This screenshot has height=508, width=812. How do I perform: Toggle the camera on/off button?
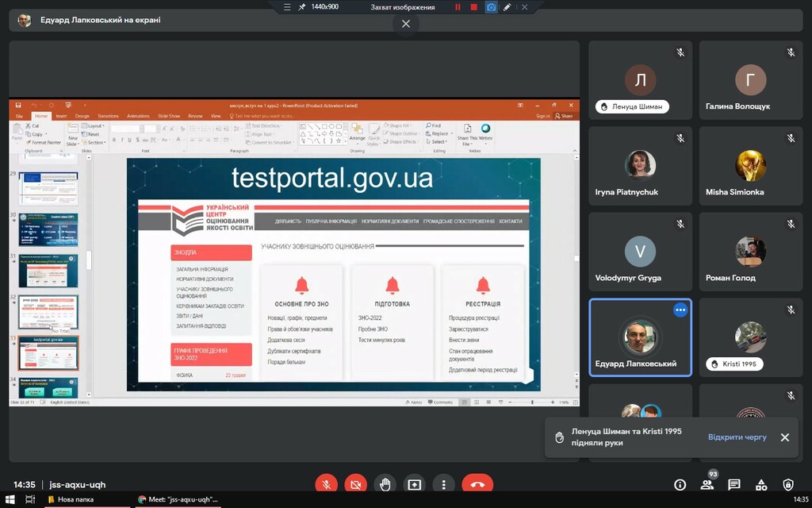pyautogui.click(x=355, y=484)
